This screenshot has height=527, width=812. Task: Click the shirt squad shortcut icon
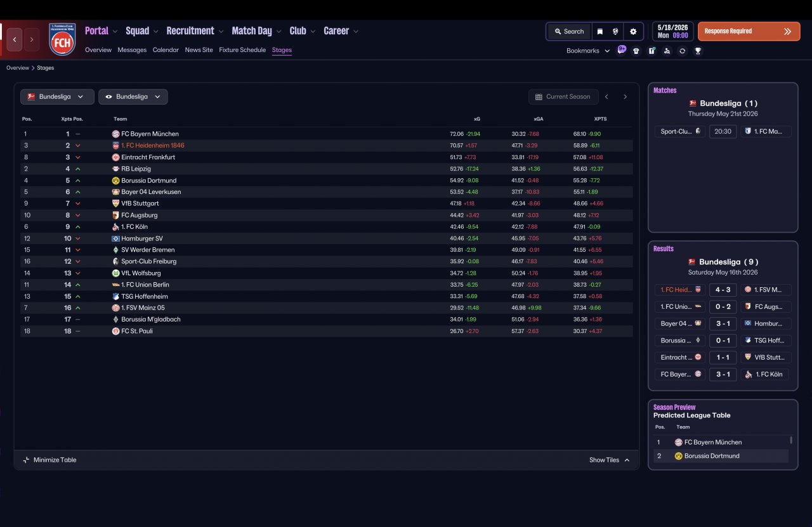[636, 51]
